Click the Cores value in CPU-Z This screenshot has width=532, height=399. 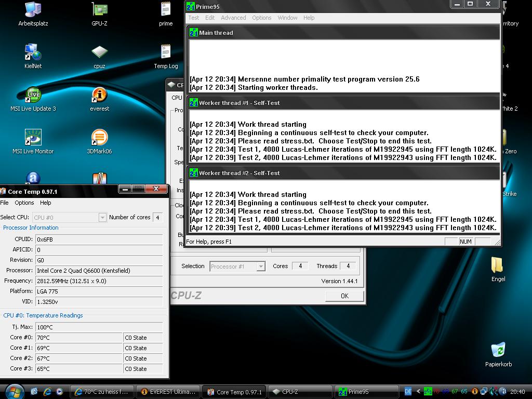click(300, 266)
